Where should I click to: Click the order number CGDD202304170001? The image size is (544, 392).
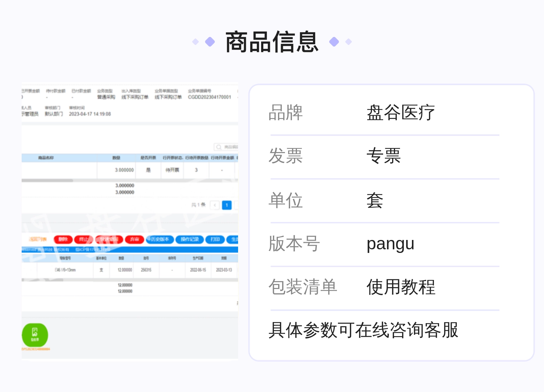coord(209,97)
